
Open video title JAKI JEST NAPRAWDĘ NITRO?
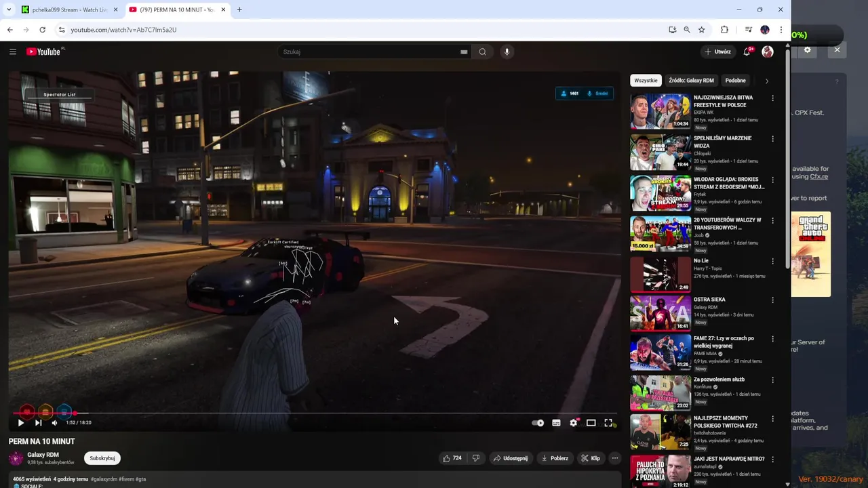click(x=729, y=459)
